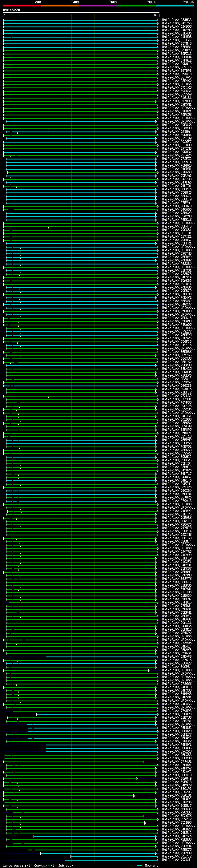Open the UniRef100_A4RYN3 entry
Image resolution: width=197 pixels, height=868 pixels.
click(x=177, y=30)
